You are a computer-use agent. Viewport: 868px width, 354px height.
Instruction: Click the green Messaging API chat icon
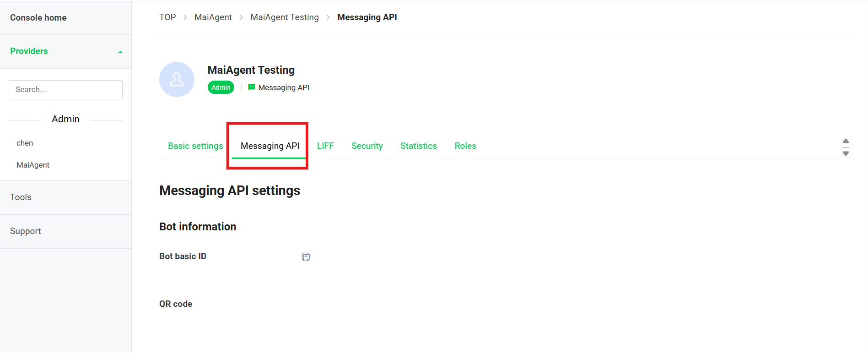251,87
